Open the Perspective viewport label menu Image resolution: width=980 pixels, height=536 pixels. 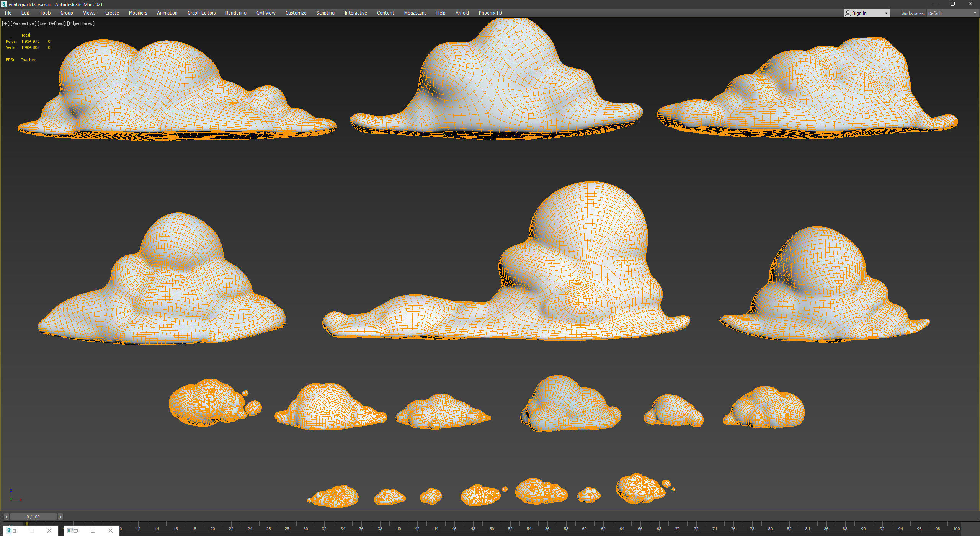point(23,23)
